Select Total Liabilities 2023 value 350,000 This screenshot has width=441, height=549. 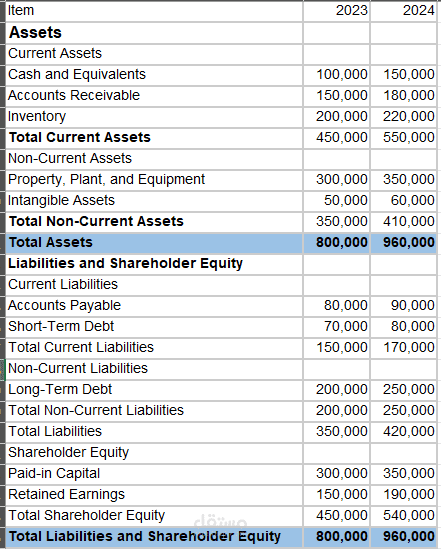click(337, 432)
